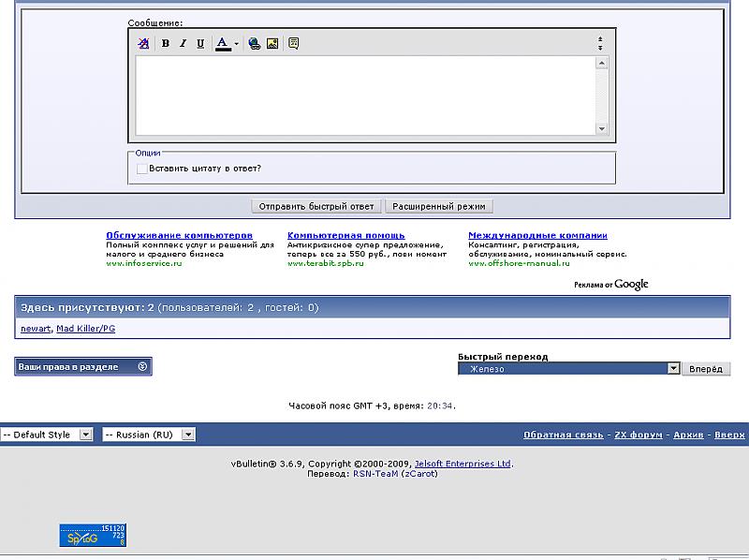Open the text color dropdown arrow
Viewport: 749px width, 560px height.
point(236,44)
